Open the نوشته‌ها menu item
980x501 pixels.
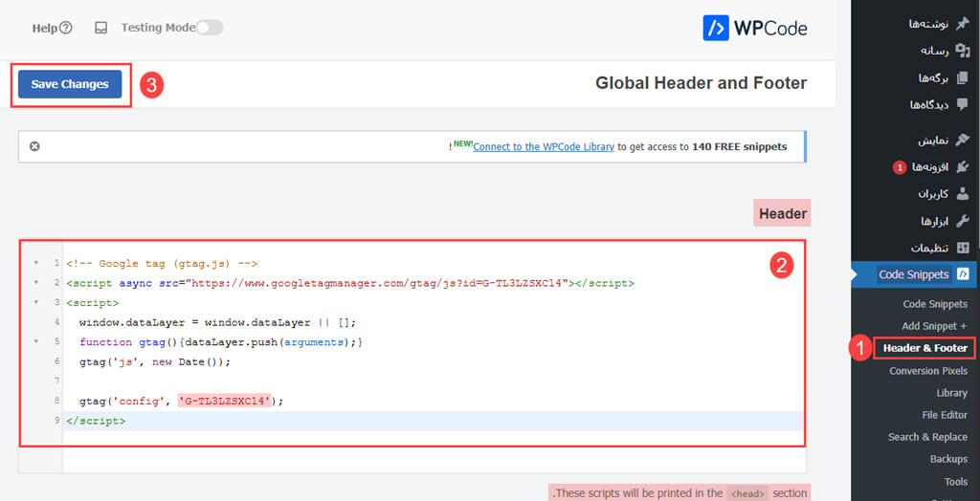click(928, 24)
